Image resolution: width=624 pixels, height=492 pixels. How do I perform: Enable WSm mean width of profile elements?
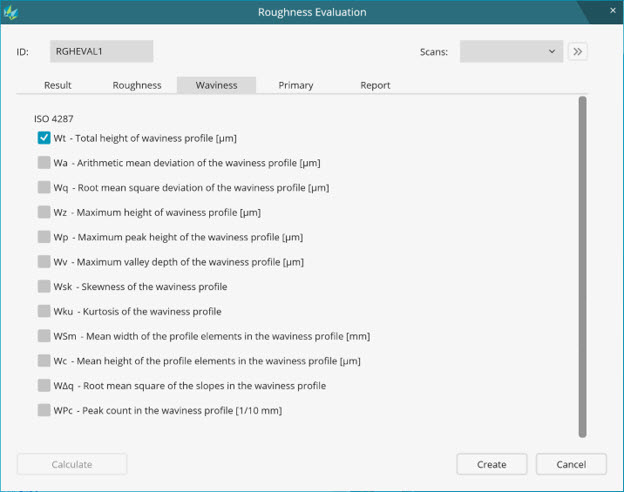pyautogui.click(x=44, y=336)
